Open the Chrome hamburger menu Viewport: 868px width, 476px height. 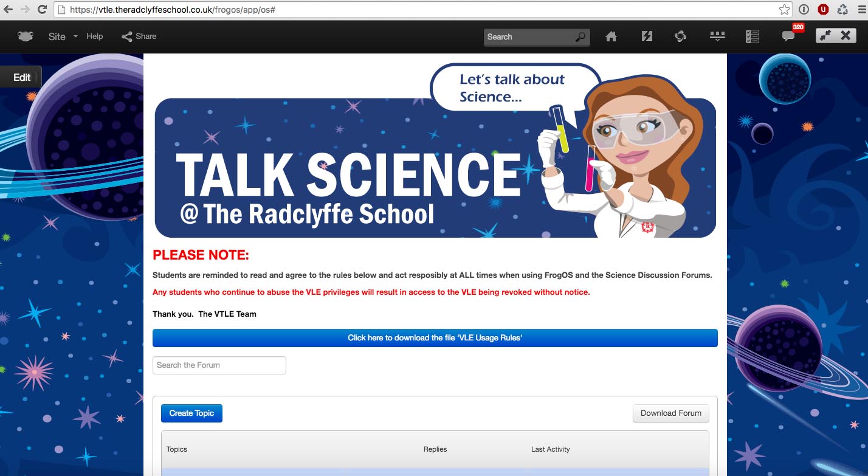coord(861,10)
